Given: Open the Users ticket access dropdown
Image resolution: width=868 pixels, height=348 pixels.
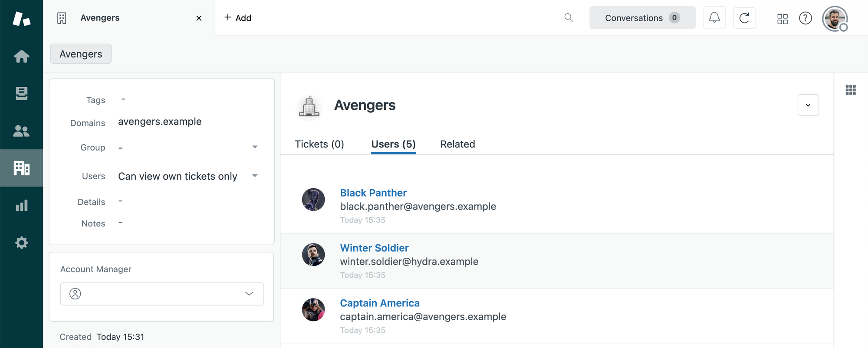Looking at the screenshot, I should (x=255, y=176).
